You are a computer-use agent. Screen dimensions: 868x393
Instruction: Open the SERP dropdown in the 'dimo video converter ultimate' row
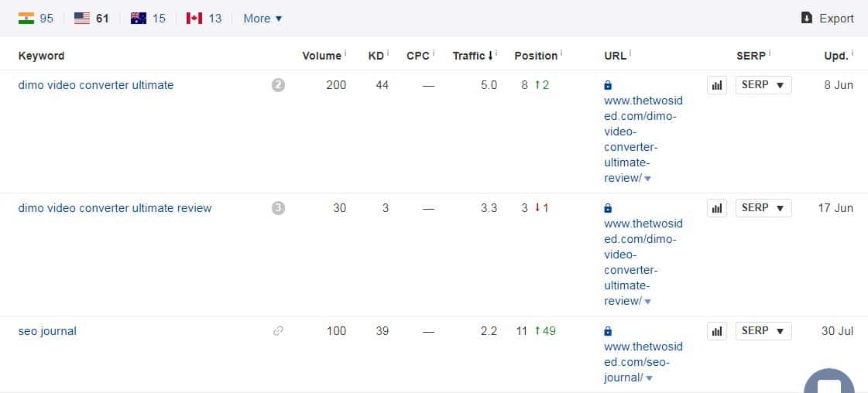pyautogui.click(x=763, y=85)
